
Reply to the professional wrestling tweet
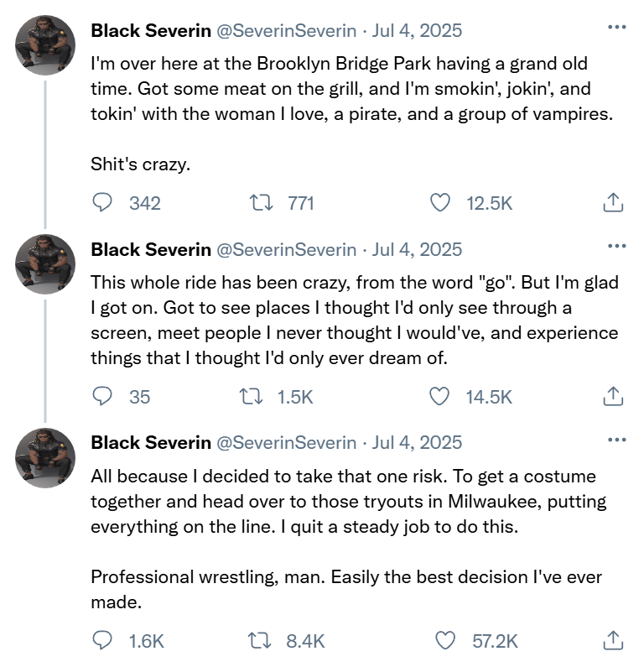point(102,640)
